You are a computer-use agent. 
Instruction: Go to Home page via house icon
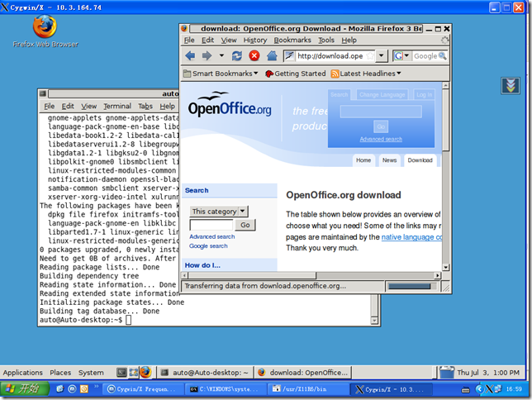pyautogui.click(x=271, y=56)
